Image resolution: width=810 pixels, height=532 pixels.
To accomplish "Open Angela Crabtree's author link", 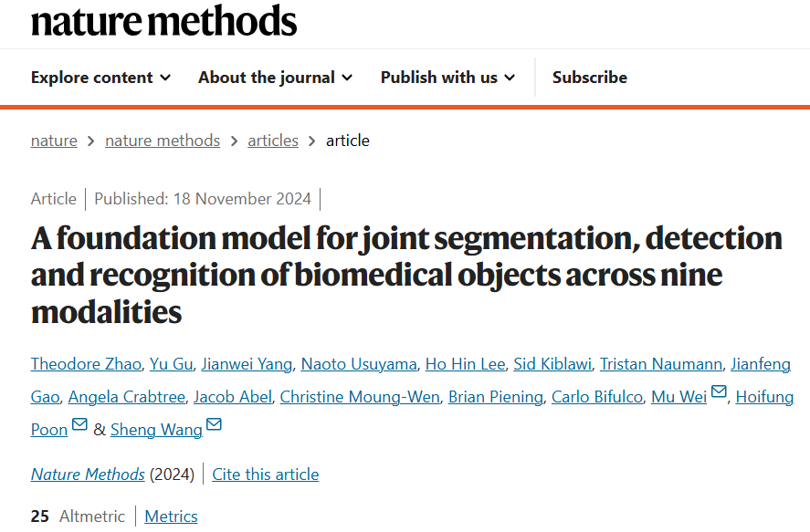I will point(126,397).
